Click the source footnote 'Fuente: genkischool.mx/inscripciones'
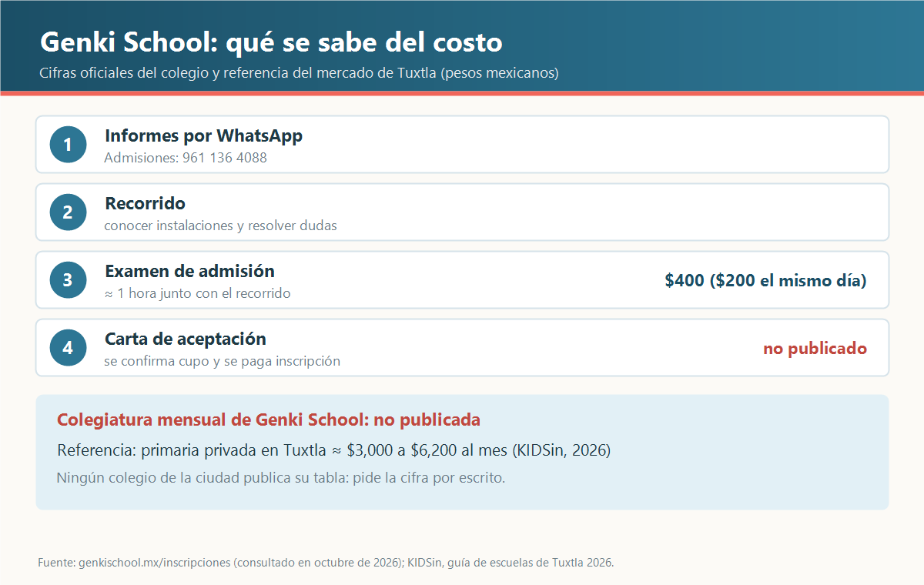The image size is (924, 585). click(326, 563)
